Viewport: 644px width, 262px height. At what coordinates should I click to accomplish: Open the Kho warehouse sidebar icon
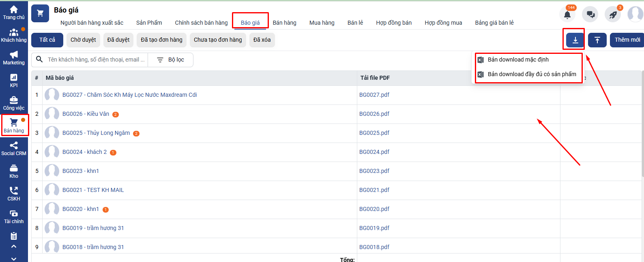14,171
